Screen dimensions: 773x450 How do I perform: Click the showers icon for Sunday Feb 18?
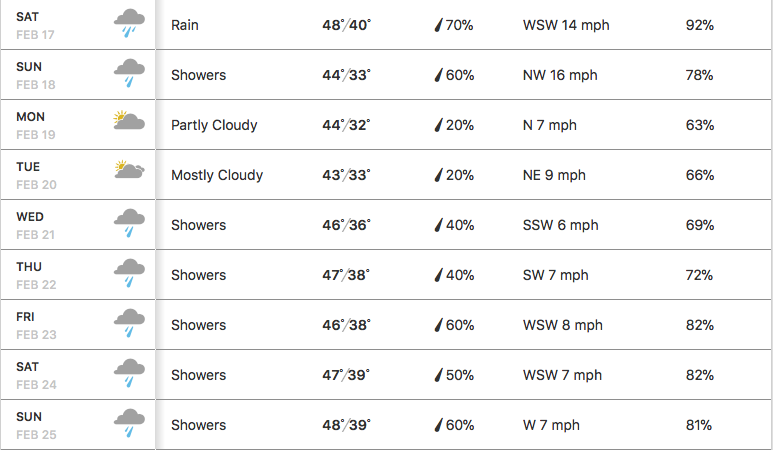coord(129,73)
